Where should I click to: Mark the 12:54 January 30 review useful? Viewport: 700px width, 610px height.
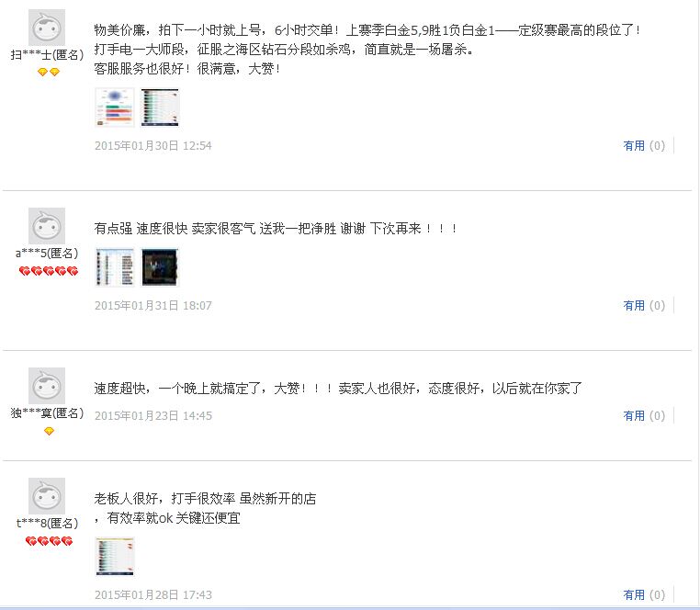tap(644, 145)
